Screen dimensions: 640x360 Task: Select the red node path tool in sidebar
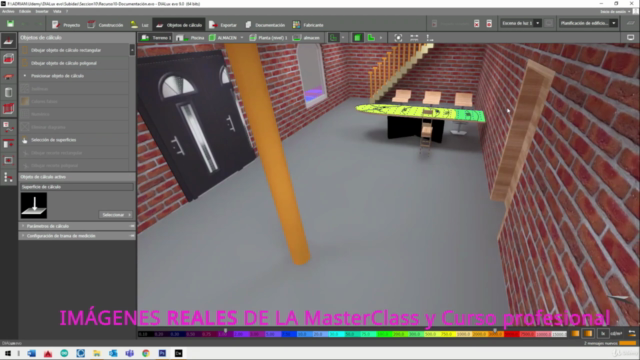click(8, 177)
